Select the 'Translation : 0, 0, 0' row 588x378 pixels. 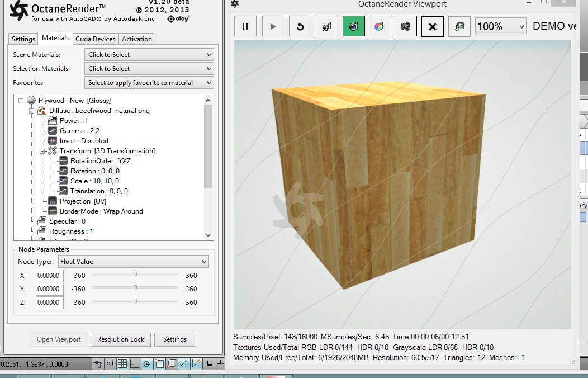(99, 191)
